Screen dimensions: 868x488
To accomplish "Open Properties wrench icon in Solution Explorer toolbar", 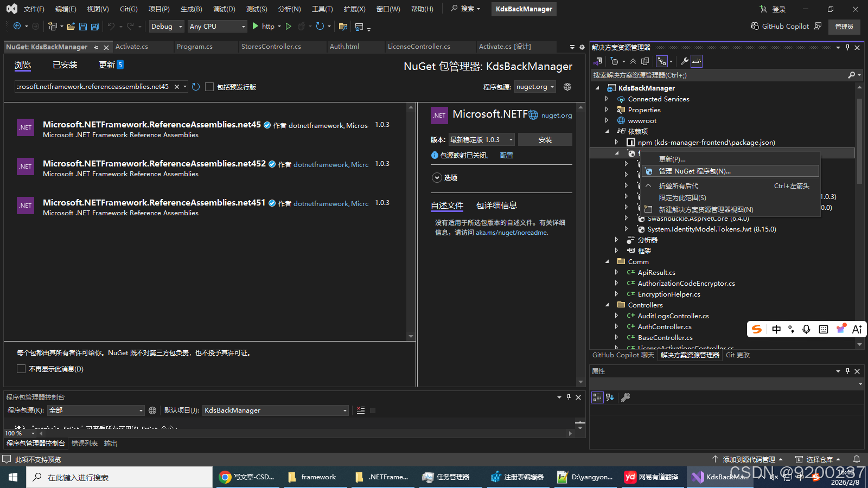I will 685,61.
